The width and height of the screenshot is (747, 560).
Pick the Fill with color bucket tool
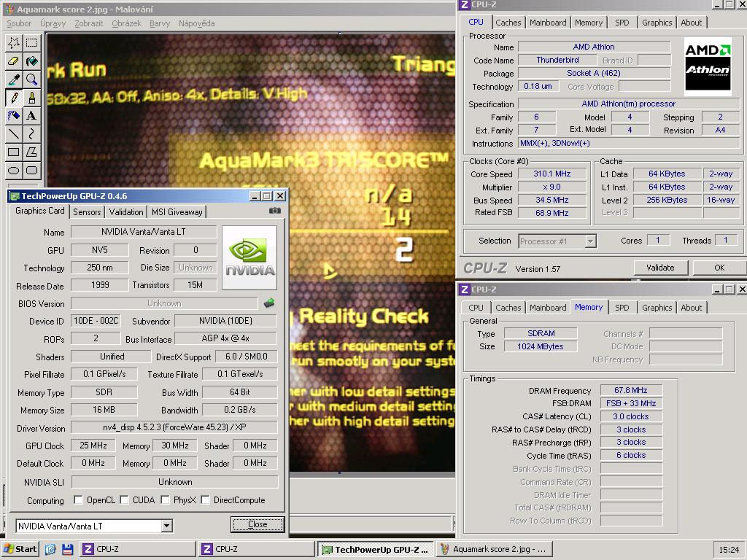pos(32,61)
